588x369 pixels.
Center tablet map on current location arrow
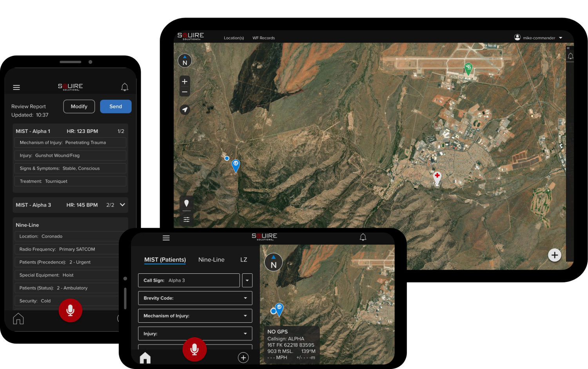click(x=185, y=110)
